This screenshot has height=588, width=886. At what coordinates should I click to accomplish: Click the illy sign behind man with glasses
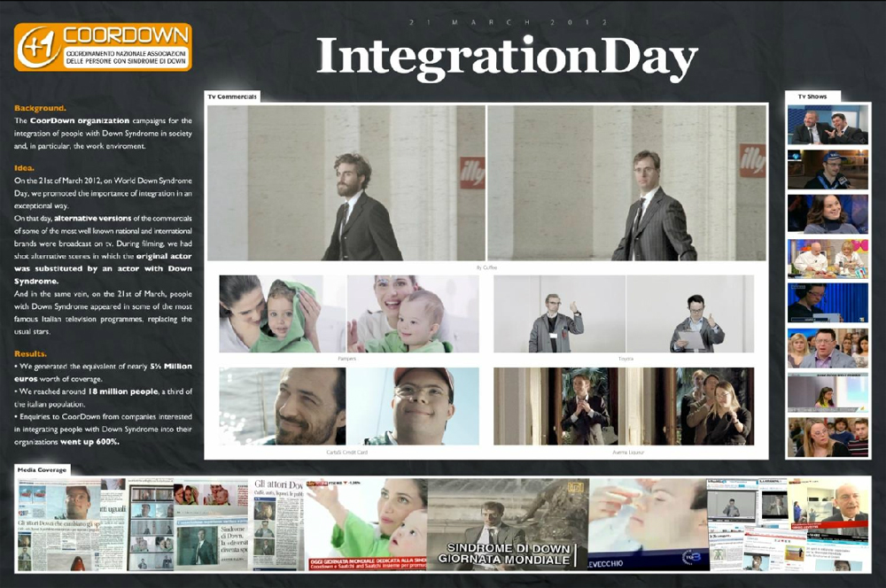752,160
